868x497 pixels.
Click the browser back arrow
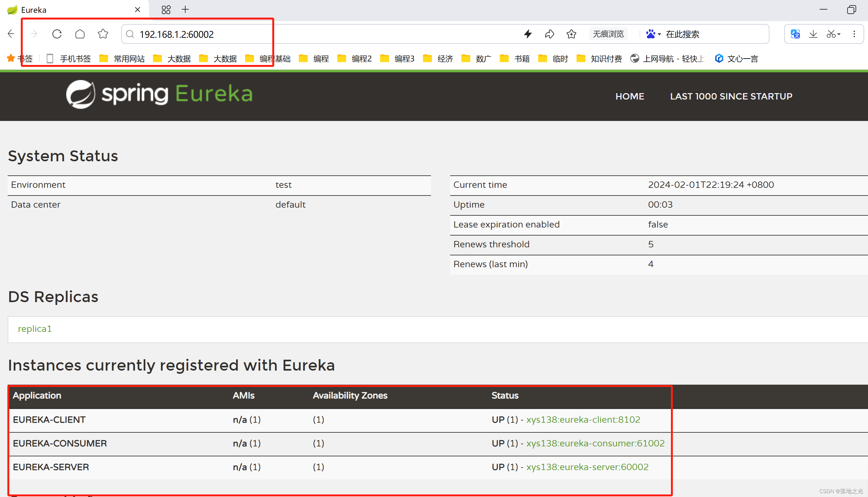(11, 34)
